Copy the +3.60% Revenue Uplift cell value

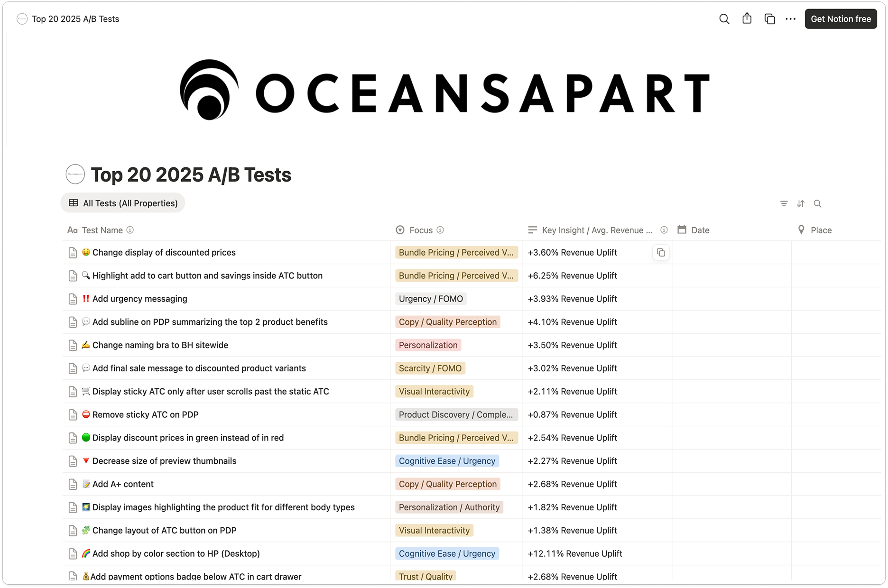tap(661, 253)
